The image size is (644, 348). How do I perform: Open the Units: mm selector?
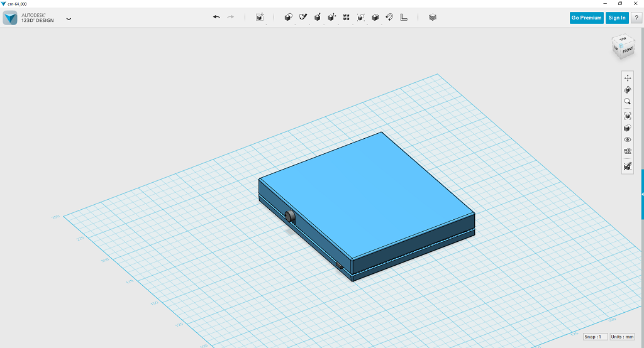pos(621,337)
